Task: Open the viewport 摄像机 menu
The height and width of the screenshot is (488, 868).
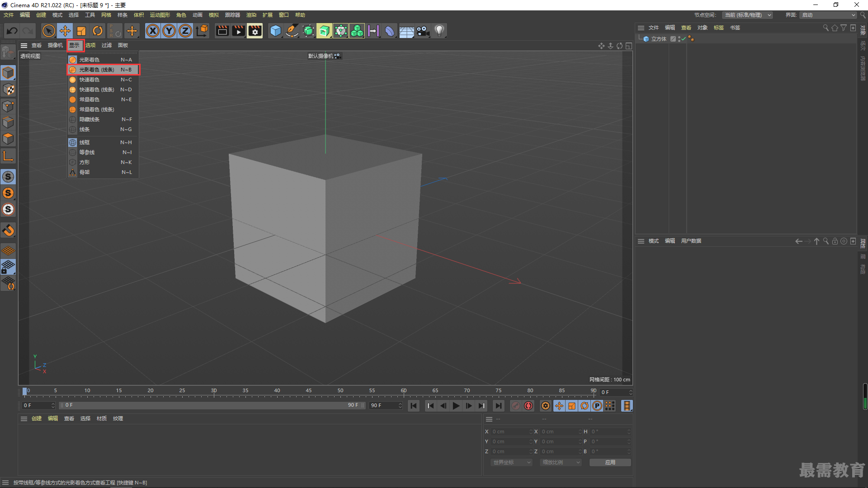Action: click(55, 45)
